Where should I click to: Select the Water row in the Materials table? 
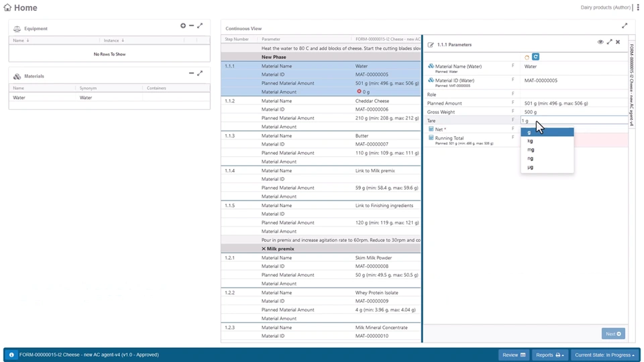click(109, 98)
